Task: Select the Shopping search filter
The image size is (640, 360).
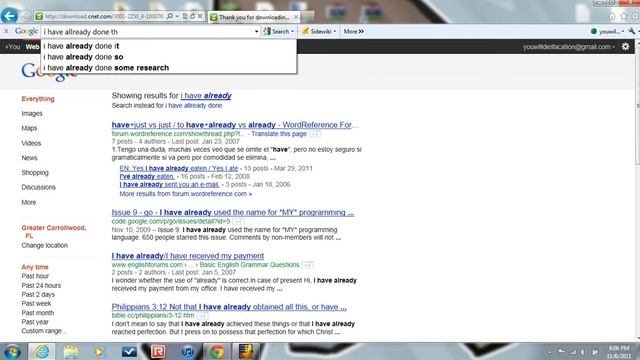Action: (x=35, y=173)
